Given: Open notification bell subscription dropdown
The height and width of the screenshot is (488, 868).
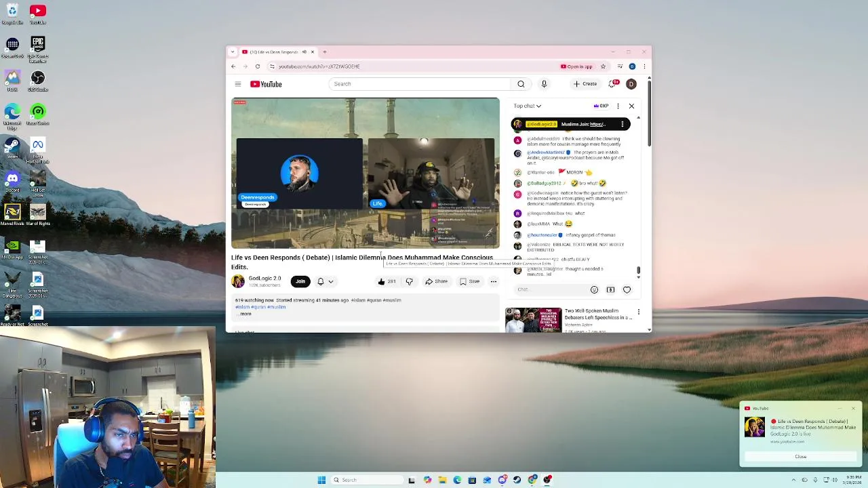Looking at the screenshot, I should click(325, 281).
